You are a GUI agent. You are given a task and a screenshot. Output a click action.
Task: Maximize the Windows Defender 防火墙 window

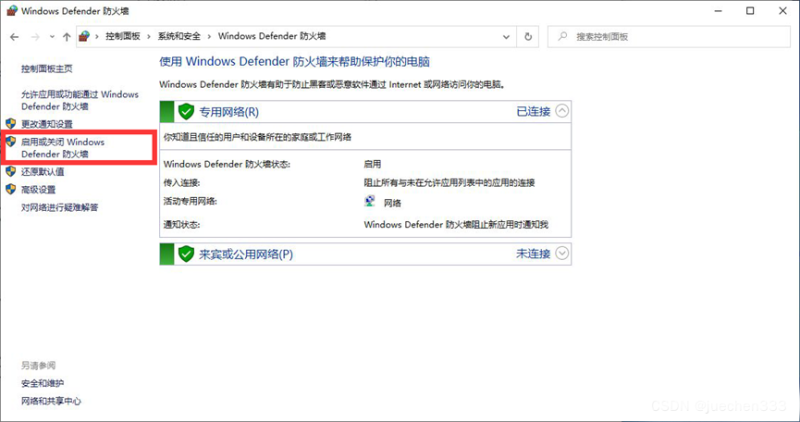750,11
